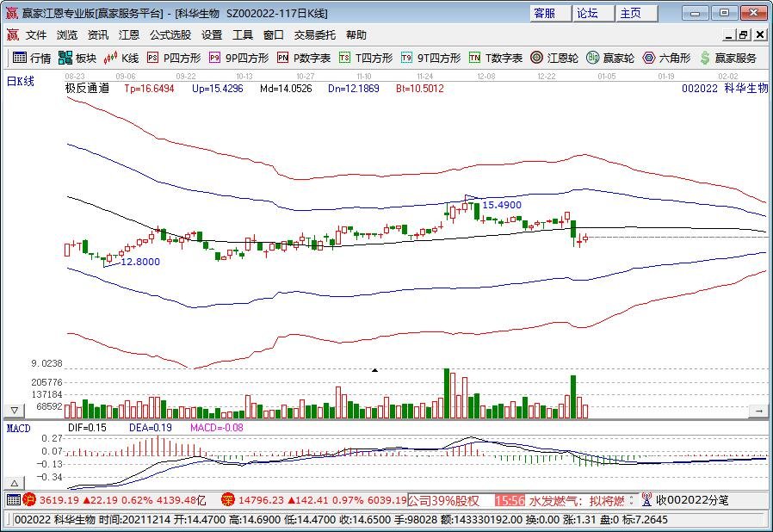The width and height of the screenshot is (773, 532).
Task: Open the 9T四方形 tool
Action: click(x=431, y=59)
